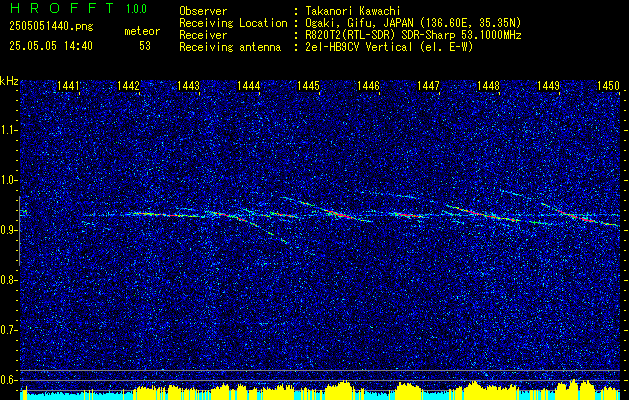
Task: Click the 1450 time axis marker
Action: coord(608,85)
